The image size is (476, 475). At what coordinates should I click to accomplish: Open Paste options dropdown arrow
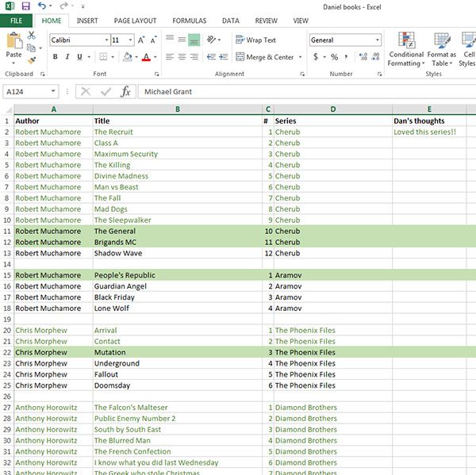point(13,63)
